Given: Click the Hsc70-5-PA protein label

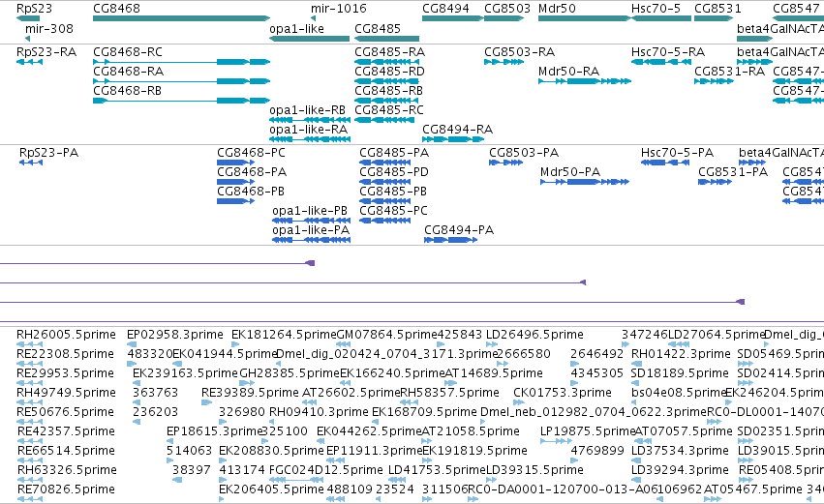Looking at the screenshot, I should tap(678, 153).
